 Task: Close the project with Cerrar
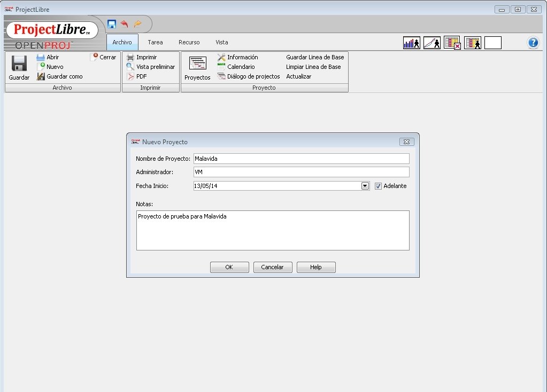104,57
